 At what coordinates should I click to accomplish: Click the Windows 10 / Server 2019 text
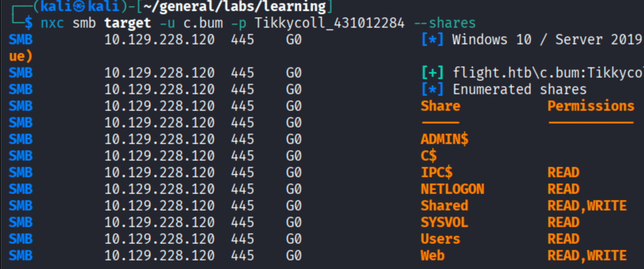[547, 40]
